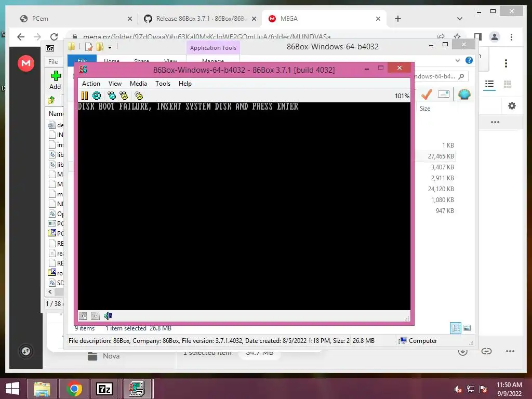Image resolution: width=532 pixels, height=399 pixels.
Task: Switch MEGA to grid view
Action: 508,84
